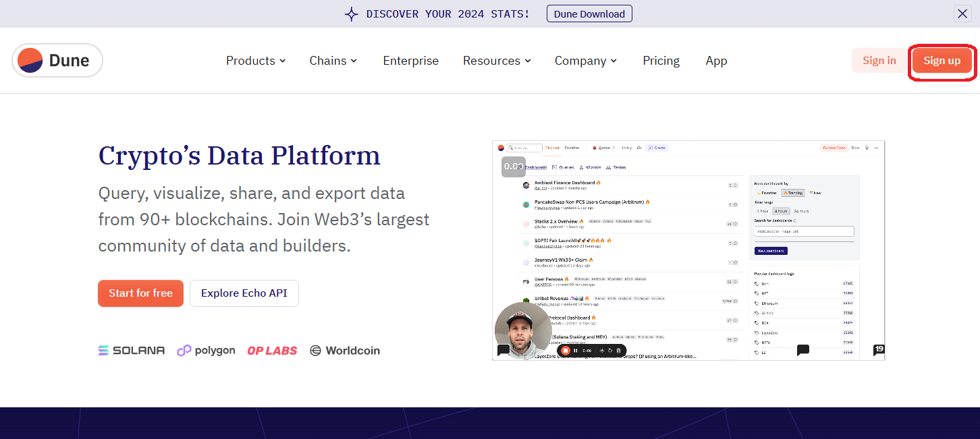
Task: Click the bottom-left comment bubble on video
Action: tap(503, 350)
